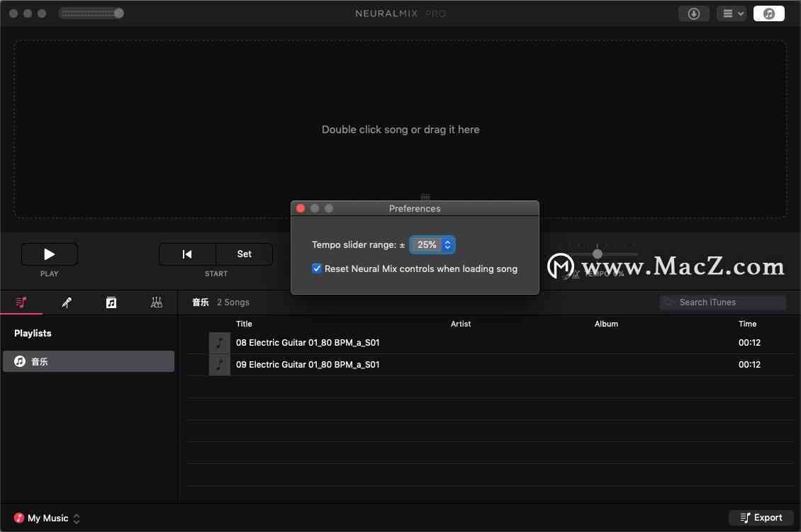Click the Play button
Viewport: 801px width, 532px height.
click(x=49, y=254)
